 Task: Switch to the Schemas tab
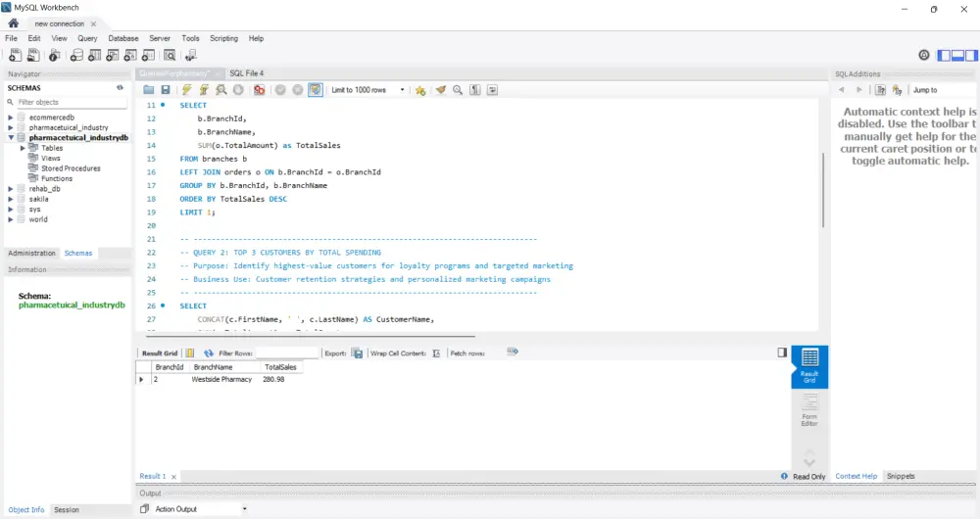point(78,253)
